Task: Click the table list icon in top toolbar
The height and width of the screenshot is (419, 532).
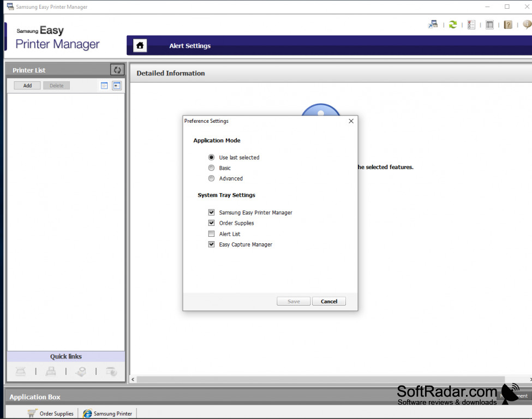Action: pyautogui.click(x=489, y=25)
